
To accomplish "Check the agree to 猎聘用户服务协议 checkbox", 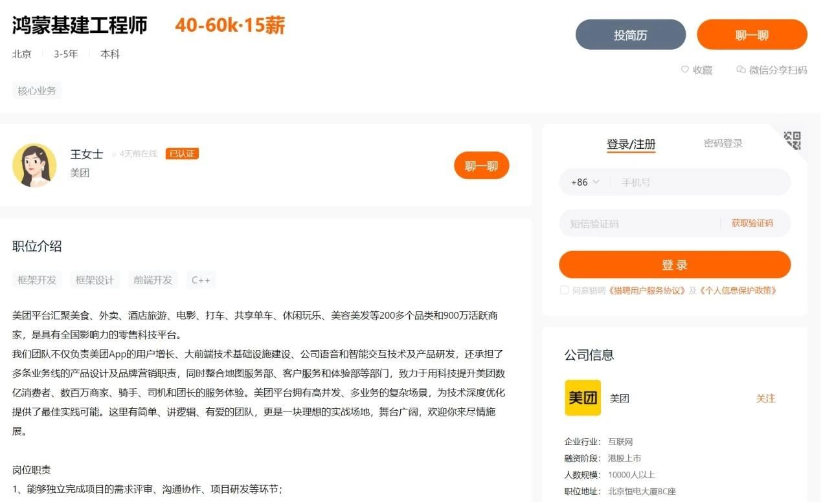I will (565, 290).
